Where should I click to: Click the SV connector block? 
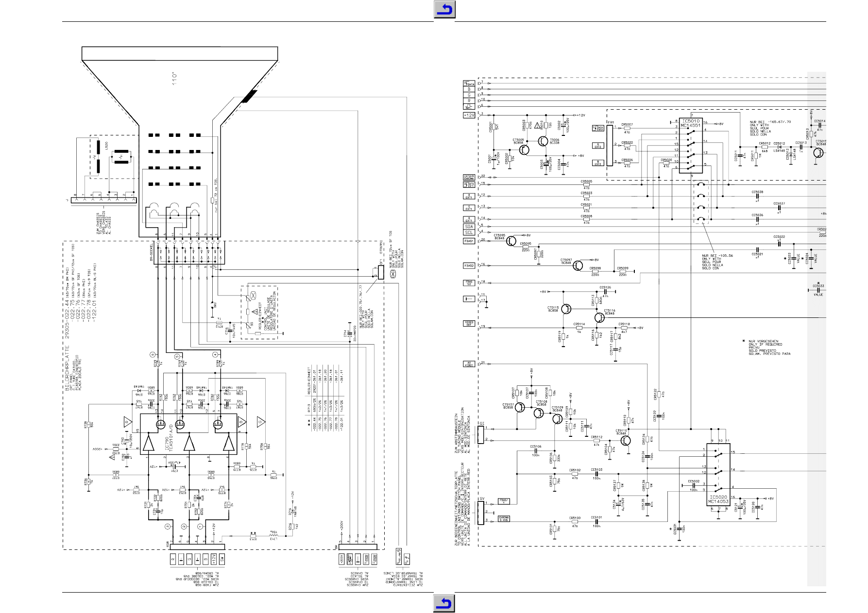481,513
